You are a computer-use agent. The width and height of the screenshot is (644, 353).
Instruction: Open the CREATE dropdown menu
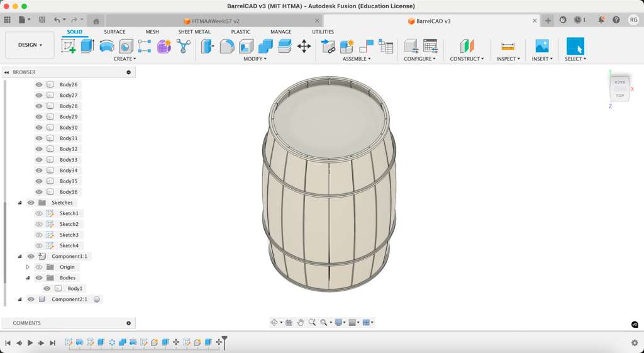(125, 59)
